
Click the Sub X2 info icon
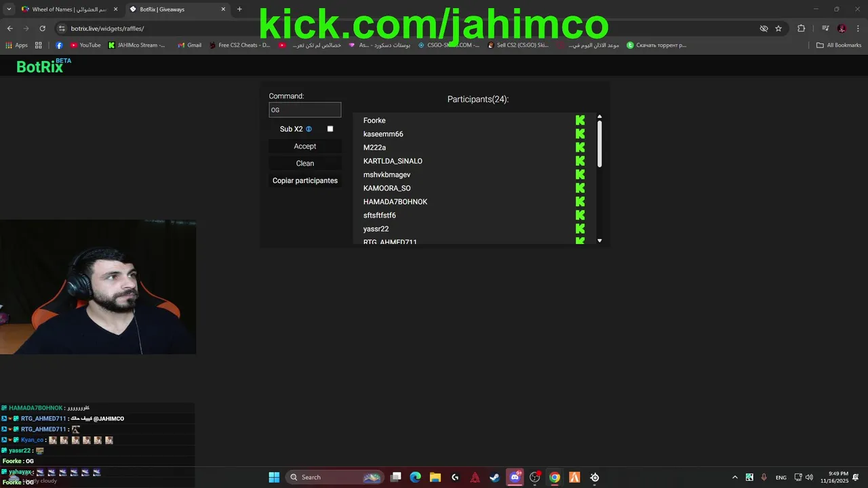pyautogui.click(x=309, y=129)
